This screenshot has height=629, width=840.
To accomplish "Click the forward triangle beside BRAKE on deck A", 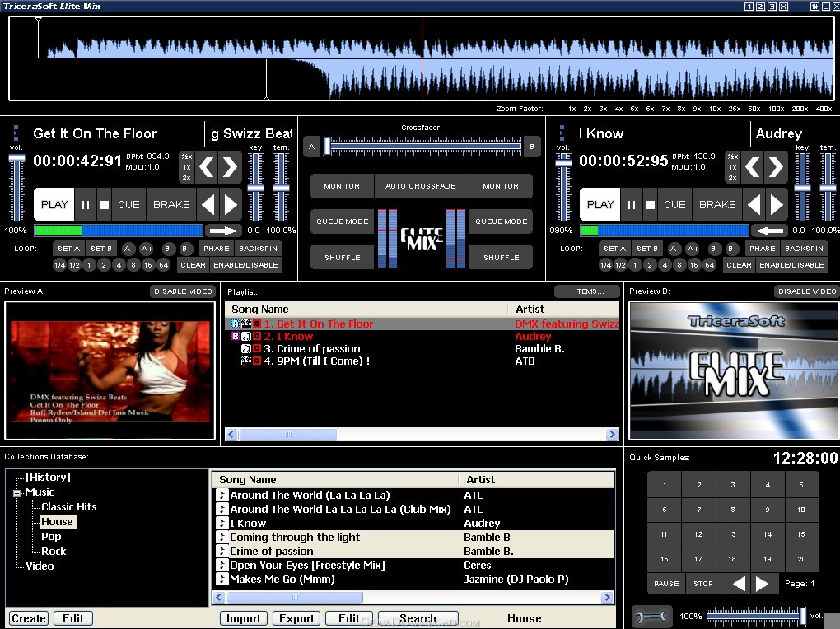I will (231, 205).
